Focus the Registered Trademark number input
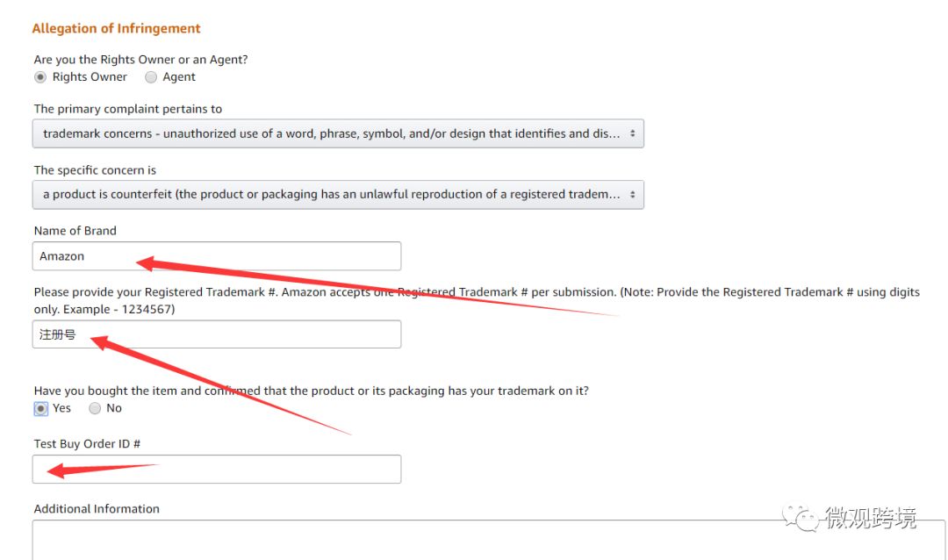 (216, 334)
